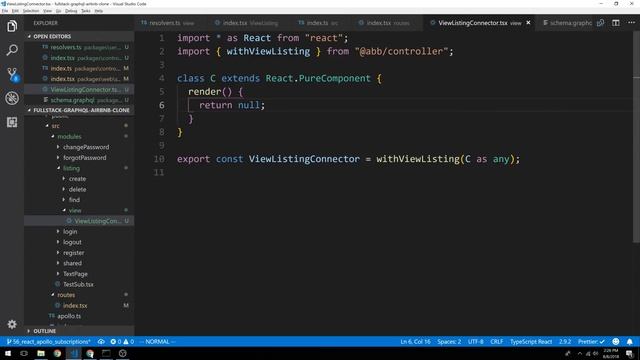This screenshot has height=360, width=640.
Task: Click the Prettier status item
Action: click(591, 342)
